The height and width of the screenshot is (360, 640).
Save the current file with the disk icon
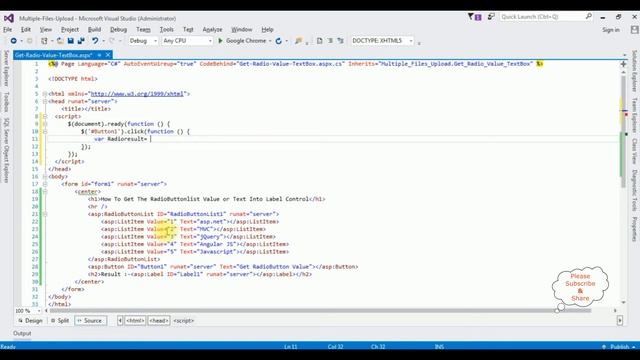(x=71, y=41)
